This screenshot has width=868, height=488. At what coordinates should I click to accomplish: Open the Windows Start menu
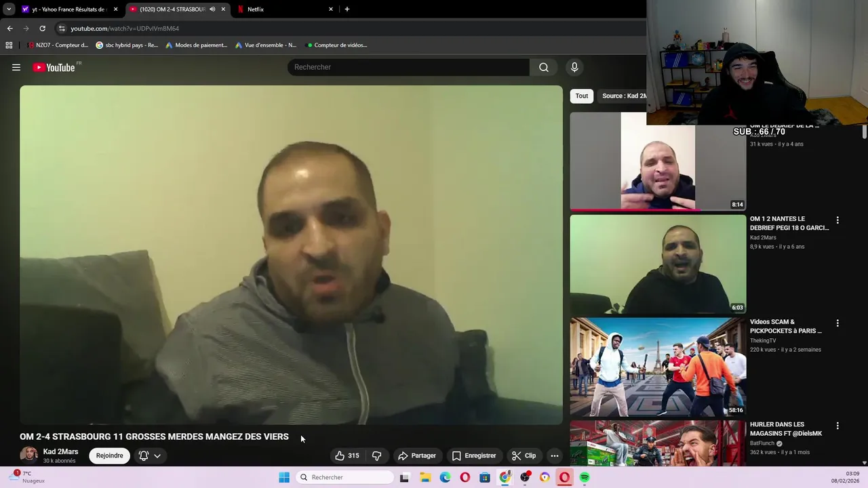(x=284, y=477)
